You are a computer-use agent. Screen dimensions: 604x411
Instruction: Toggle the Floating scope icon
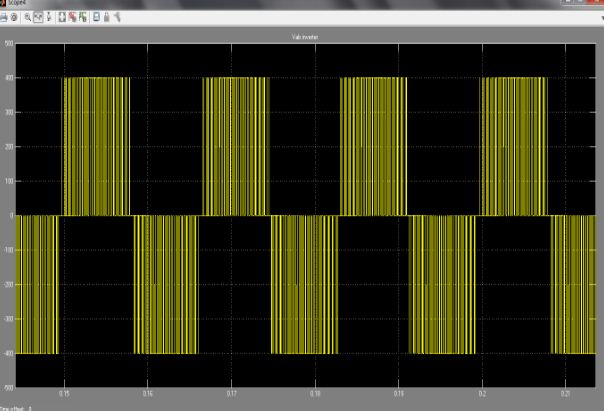96,17
